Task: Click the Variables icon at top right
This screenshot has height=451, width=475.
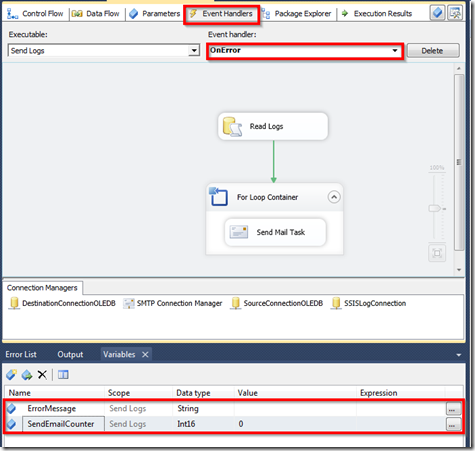Action: tap(437, 13)
